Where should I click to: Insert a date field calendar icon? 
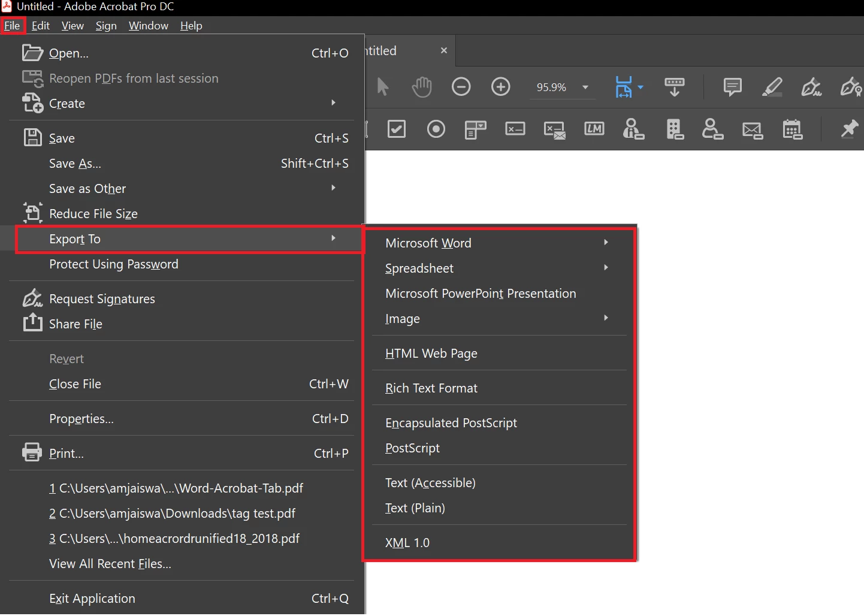pos(792,129)
